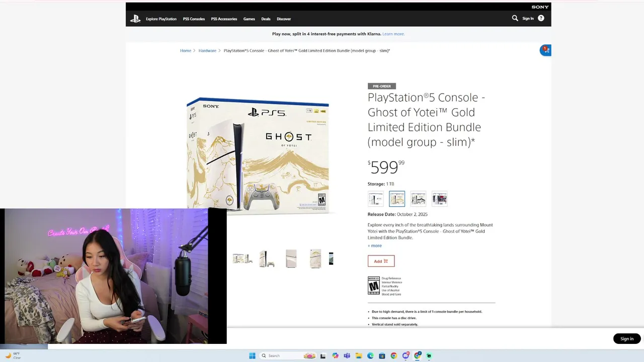Click the current page breadcrumb text
The image size is (644, 362).
click(x=307, y=50)
